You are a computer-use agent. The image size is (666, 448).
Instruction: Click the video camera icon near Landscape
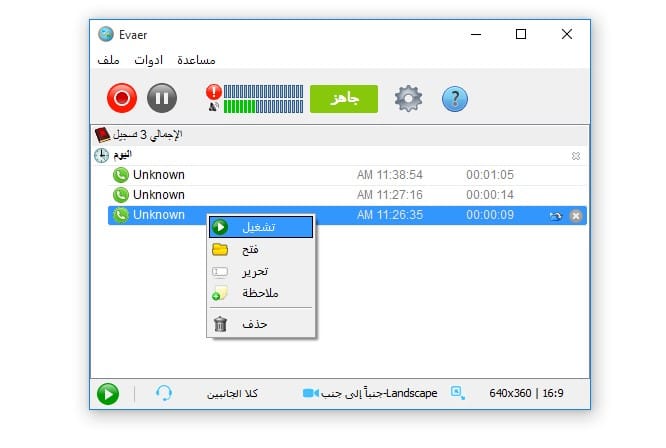coord(310,393)
